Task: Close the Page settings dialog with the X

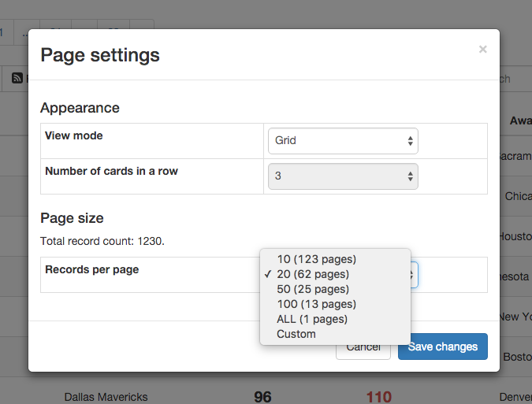Action: [x=483, y=50]
